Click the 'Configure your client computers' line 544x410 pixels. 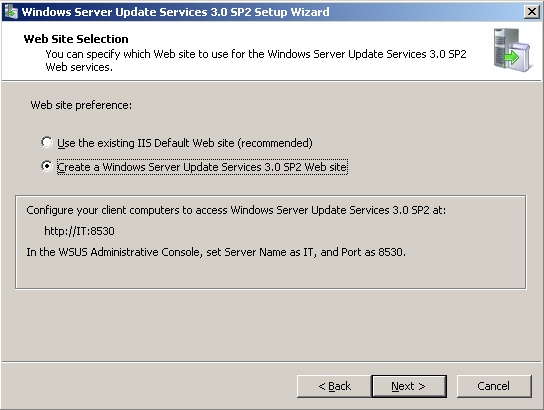236,210
